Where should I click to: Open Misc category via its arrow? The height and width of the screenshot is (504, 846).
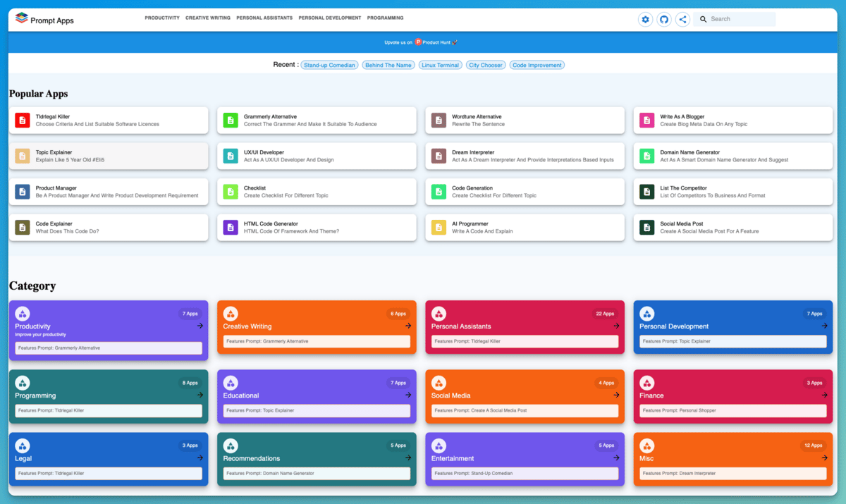click(825, 457)
